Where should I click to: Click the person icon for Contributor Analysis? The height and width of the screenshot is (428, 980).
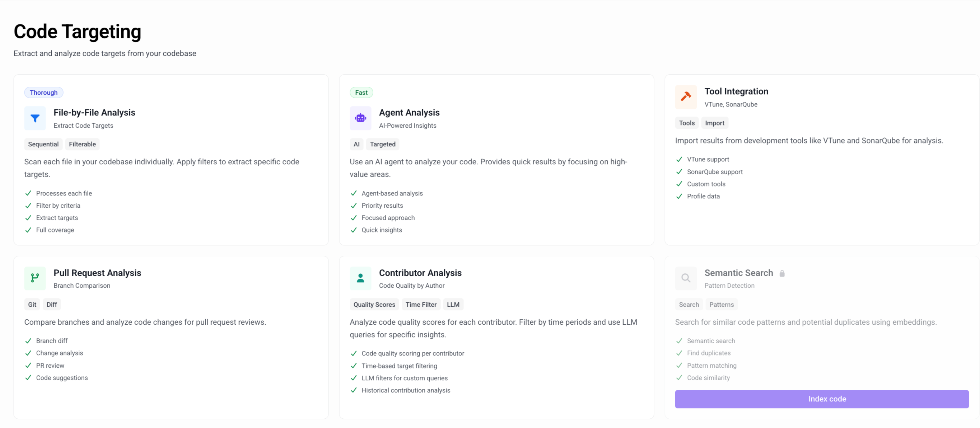(x=360, y=278)
